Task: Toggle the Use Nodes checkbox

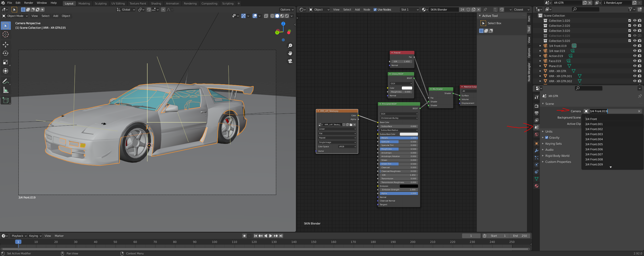Action: point(375,10)
